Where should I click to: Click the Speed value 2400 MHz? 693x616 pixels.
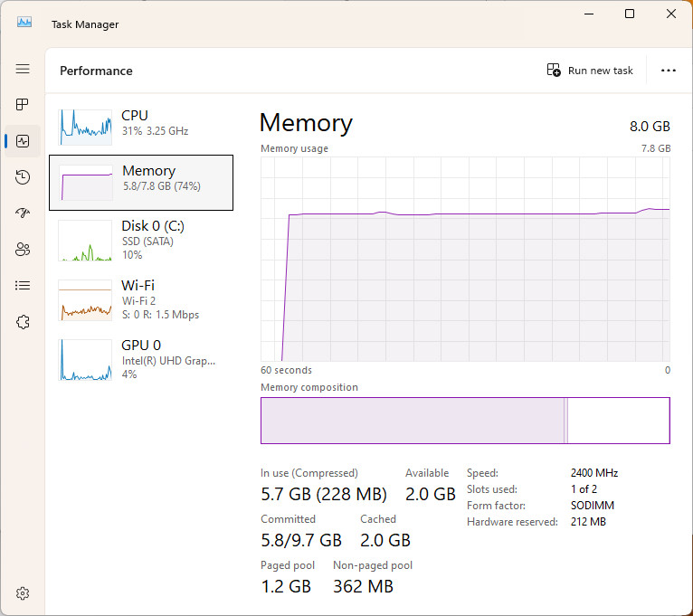594,473
